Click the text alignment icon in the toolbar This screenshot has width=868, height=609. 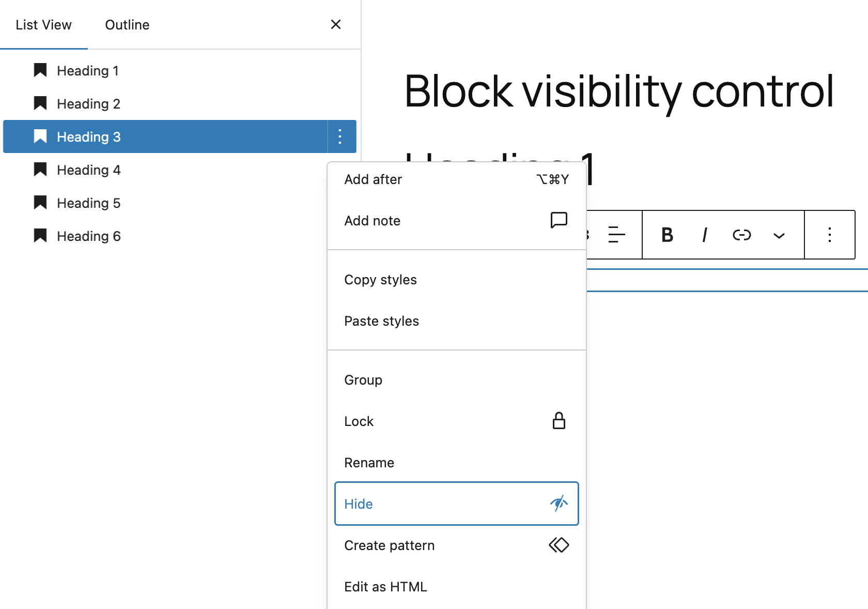(617, 235)
